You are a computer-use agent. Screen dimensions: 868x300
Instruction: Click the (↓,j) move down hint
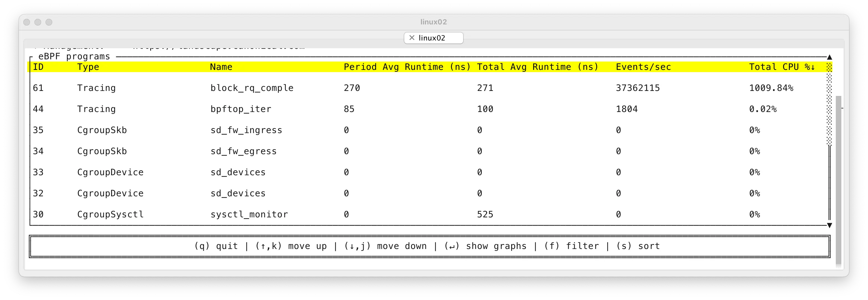[385, 246]
